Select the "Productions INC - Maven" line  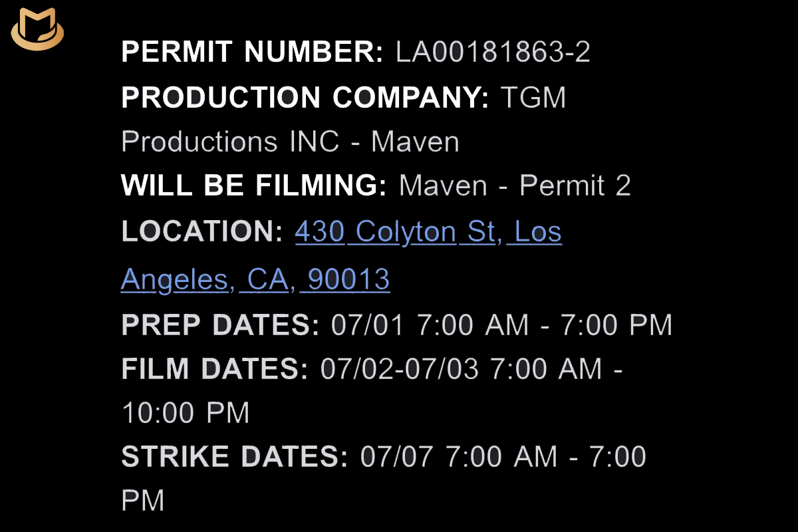tap(290, 142)
